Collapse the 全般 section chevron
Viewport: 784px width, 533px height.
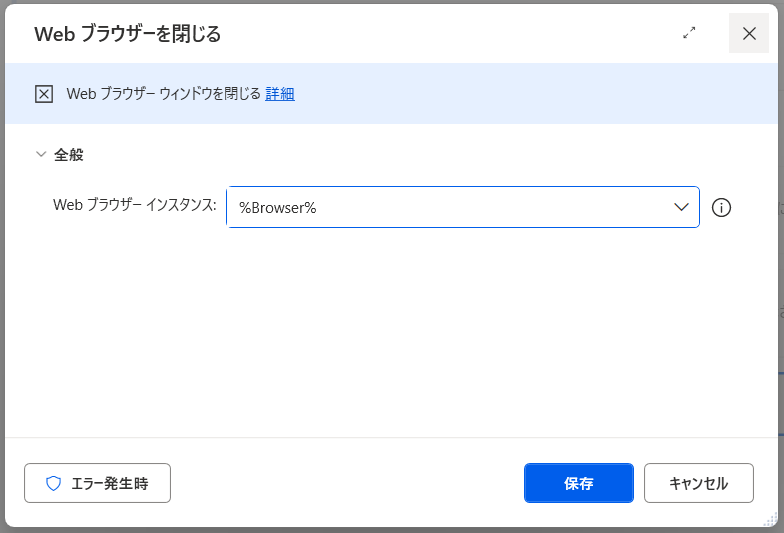(x=41, y=155)
